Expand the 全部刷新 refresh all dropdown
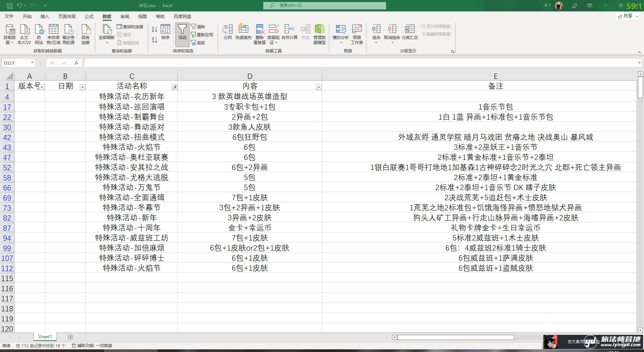This screenshot has height=352, width=644. click(107, 43)
